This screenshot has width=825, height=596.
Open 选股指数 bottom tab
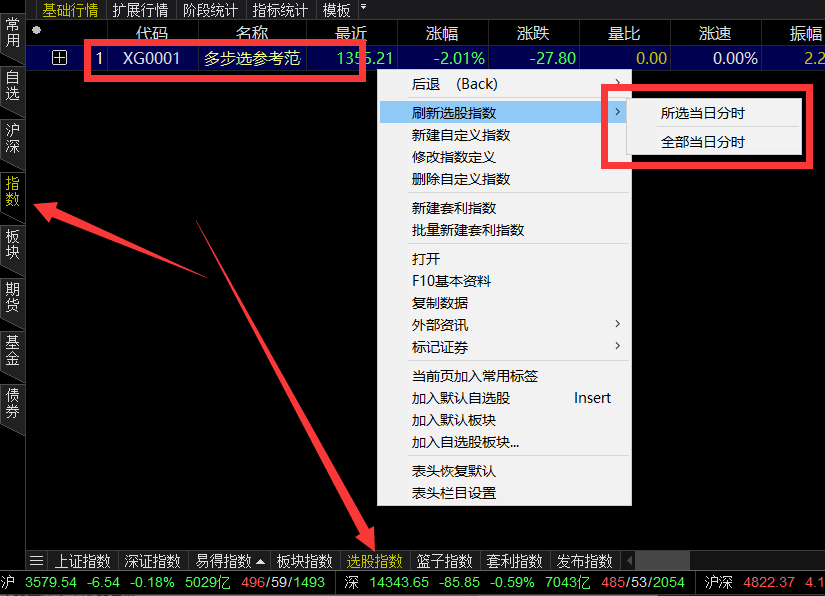(375, 561)
